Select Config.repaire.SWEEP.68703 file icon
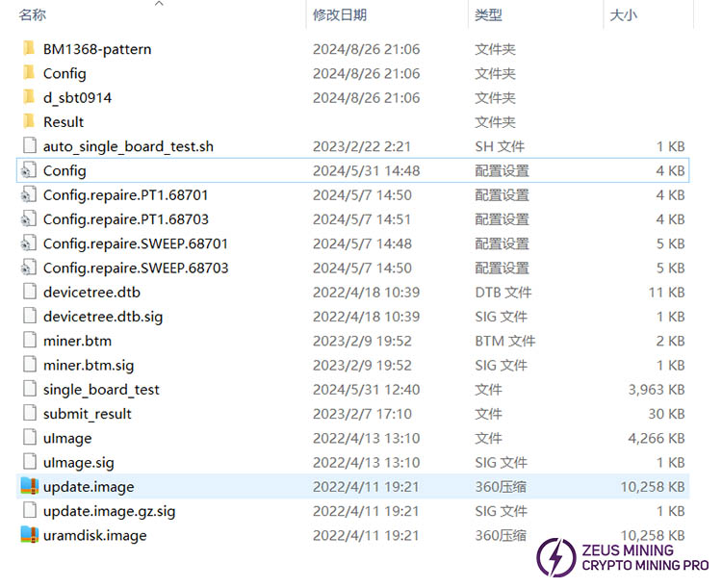The image size is (722, 588). (28, 268)
